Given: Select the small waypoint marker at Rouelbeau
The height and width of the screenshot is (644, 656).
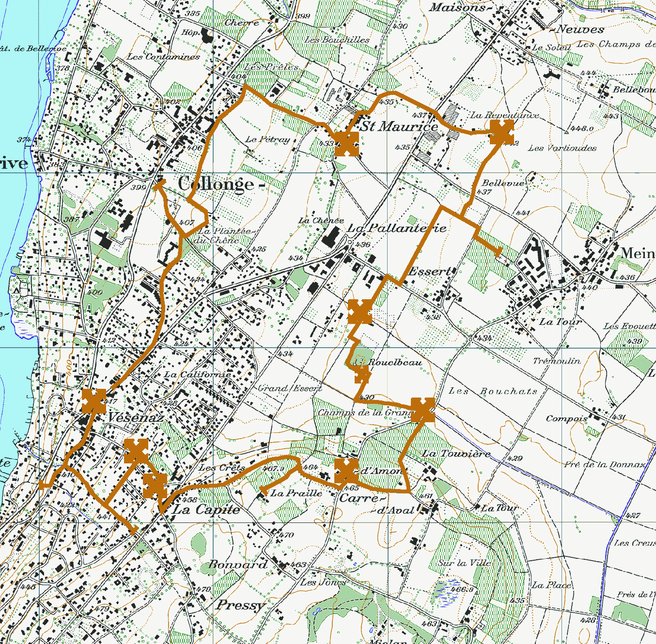Looking at the screenshot, I should [362, 374].
